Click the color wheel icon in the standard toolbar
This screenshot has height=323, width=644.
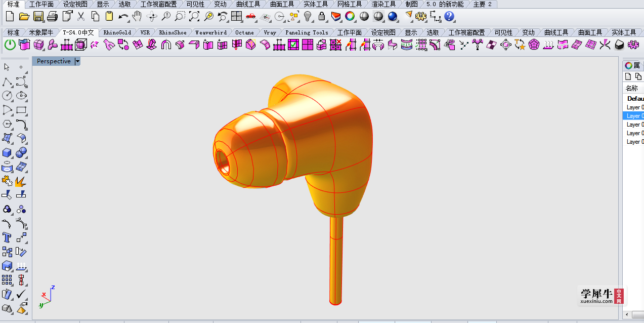[x=350, y=17]
